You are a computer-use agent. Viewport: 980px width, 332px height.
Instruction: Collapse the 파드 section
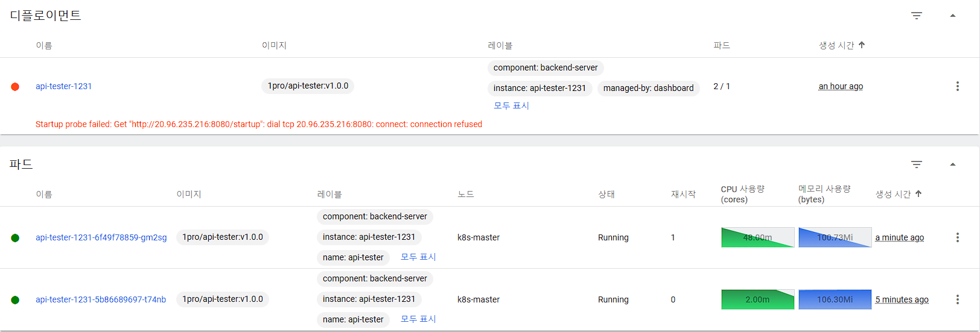click(953, 164)
